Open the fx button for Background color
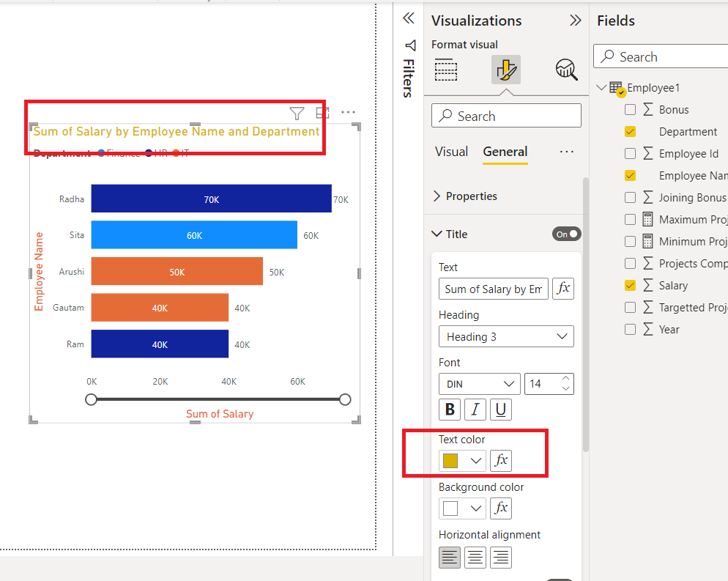The width and height of the screenshot is (728, 581). (501, 508)
